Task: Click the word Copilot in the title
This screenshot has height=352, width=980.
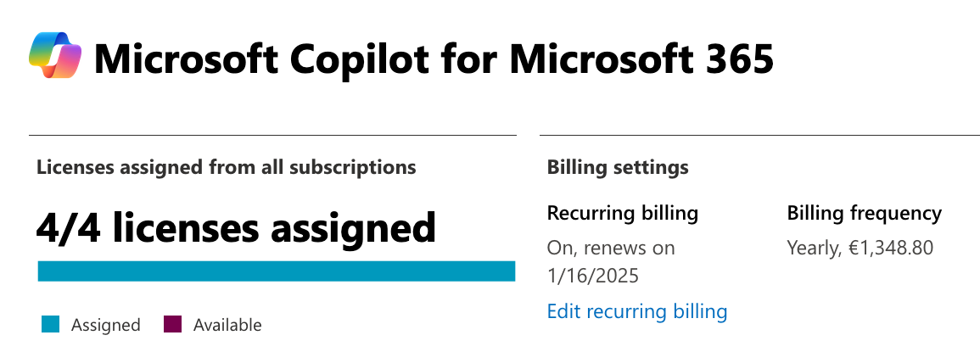Action: coord(360,59)
